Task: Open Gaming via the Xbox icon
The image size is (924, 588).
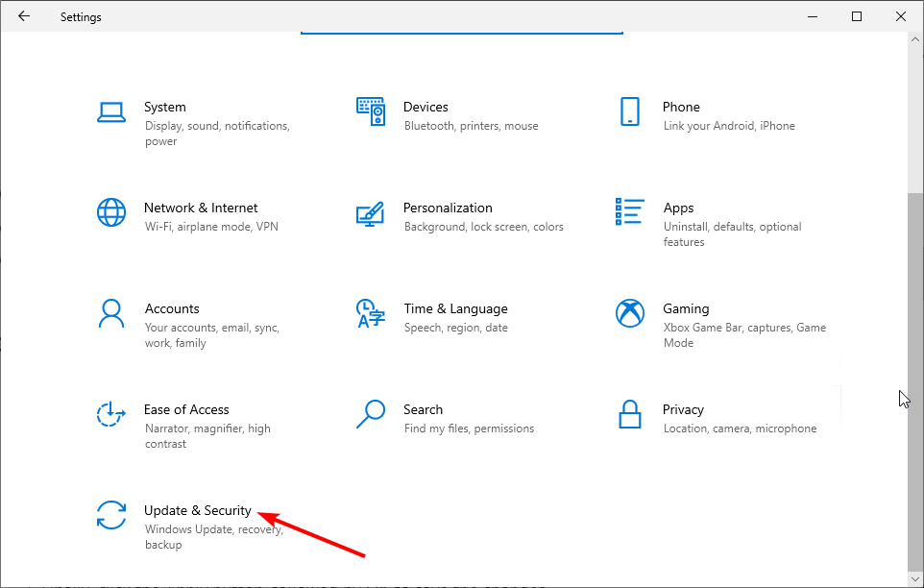Action: pyautogui.click(x=629, y=313)
